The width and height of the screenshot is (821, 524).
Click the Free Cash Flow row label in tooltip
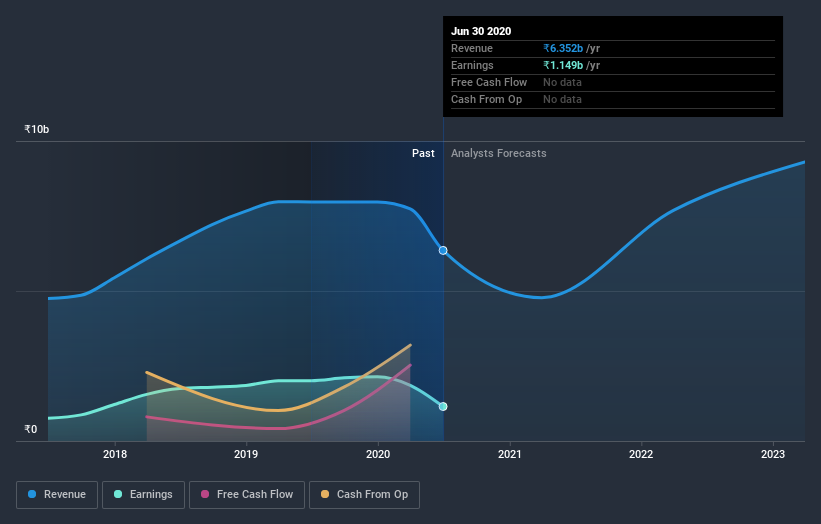[x=489, y=82]
